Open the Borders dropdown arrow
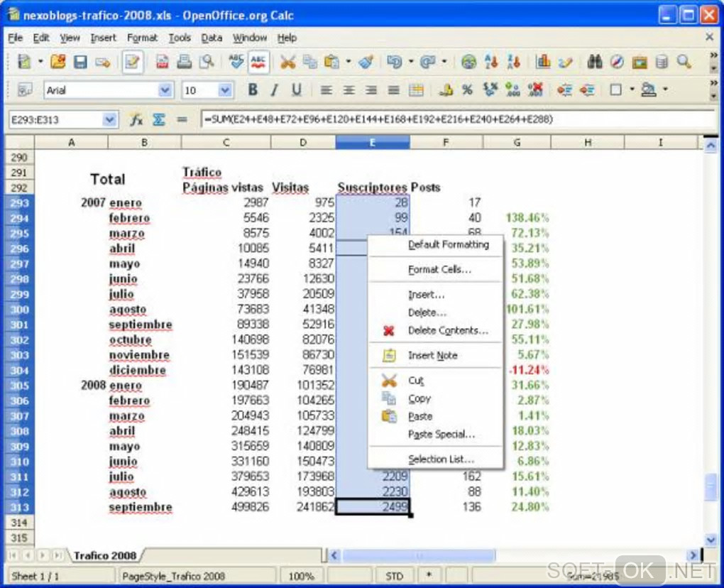 [x=632, y=89]
